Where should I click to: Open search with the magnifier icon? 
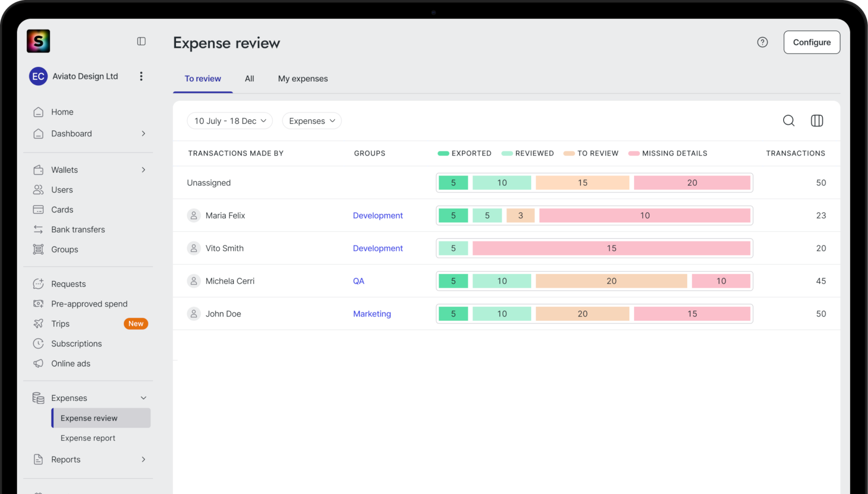[x=788, y=120]
